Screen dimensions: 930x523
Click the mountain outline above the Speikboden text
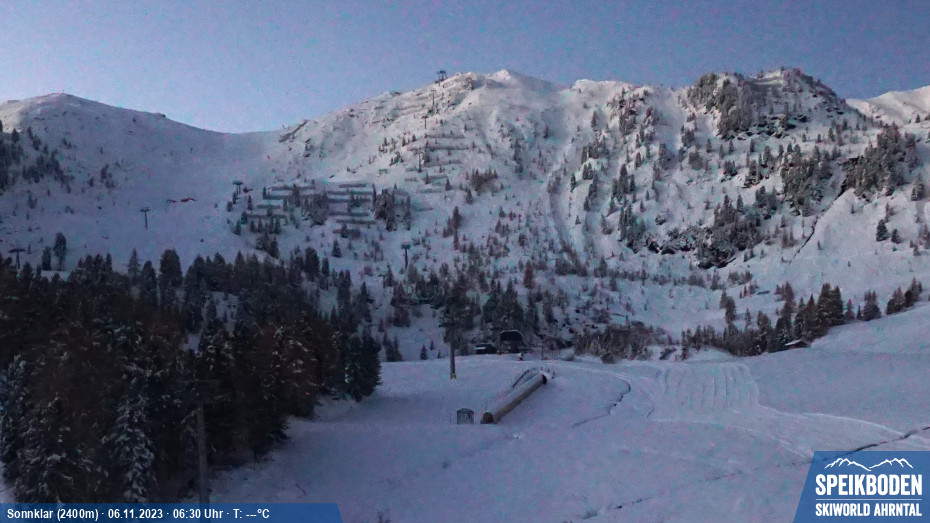tap(867, 464)
